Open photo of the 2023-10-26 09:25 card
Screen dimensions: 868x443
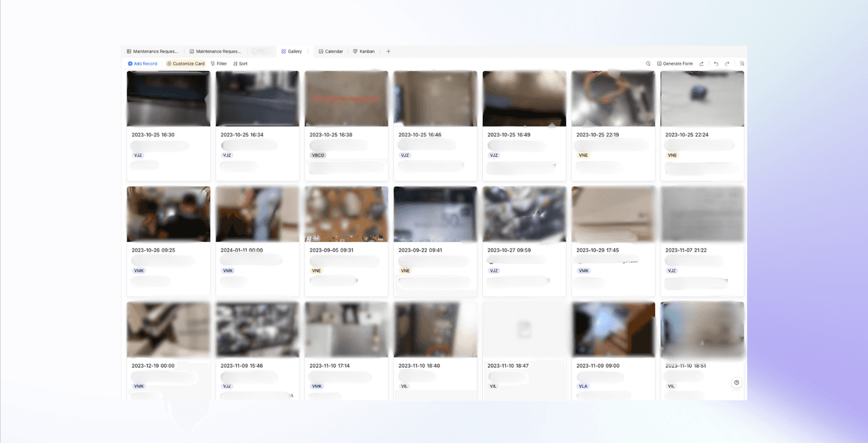click(x=168, y=214)
